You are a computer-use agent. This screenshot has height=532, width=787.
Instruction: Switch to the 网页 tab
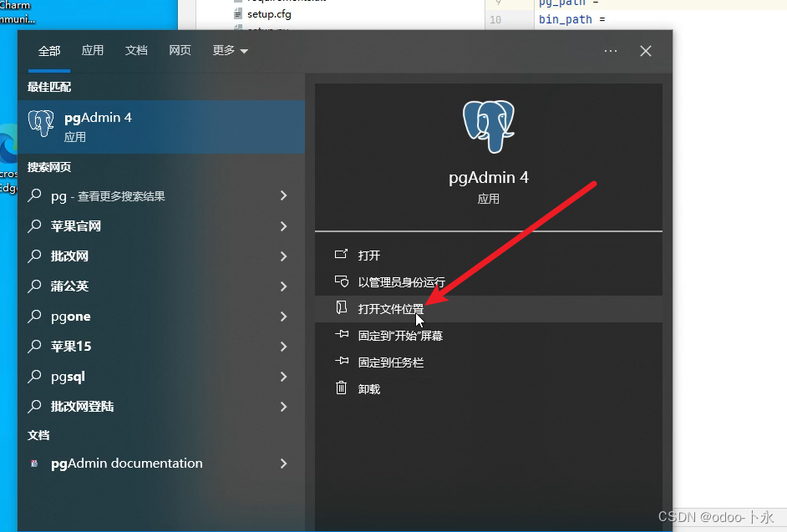tap(180, 50)
